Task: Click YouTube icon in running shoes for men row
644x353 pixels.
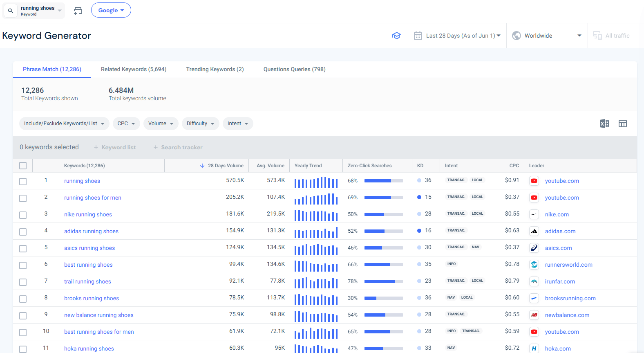Action: click(534, 198)
